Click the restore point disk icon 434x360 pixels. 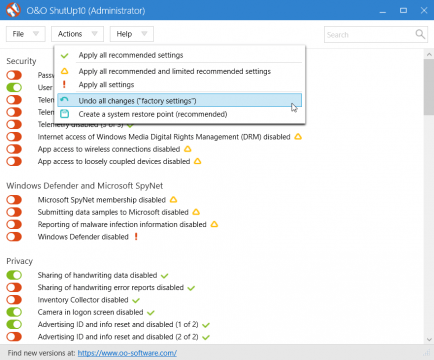tap(64, 114)
